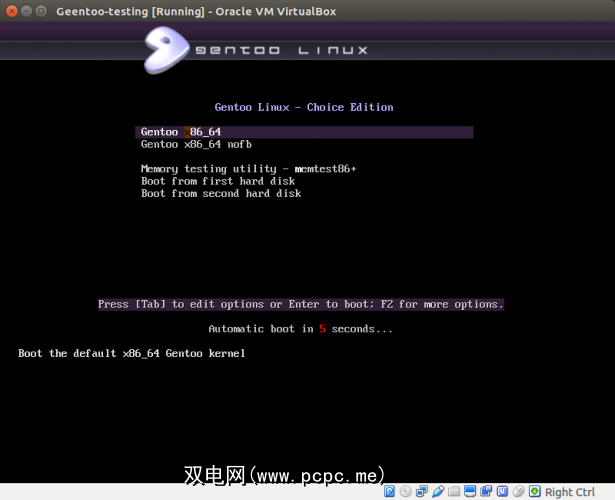Click the Press [Tab] to edit options hint
This screenshot has height=500, width=615.
[x=301, y=304]
